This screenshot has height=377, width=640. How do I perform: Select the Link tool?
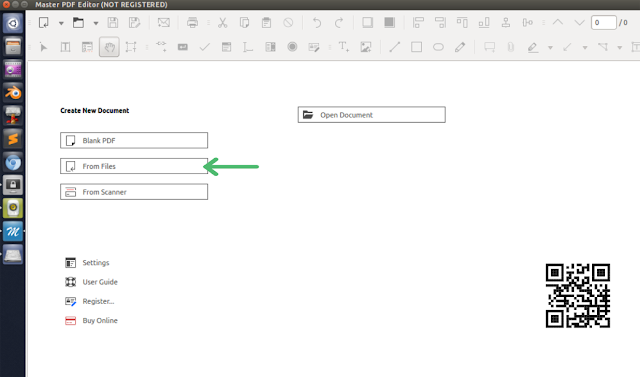(x=161, y=47)
